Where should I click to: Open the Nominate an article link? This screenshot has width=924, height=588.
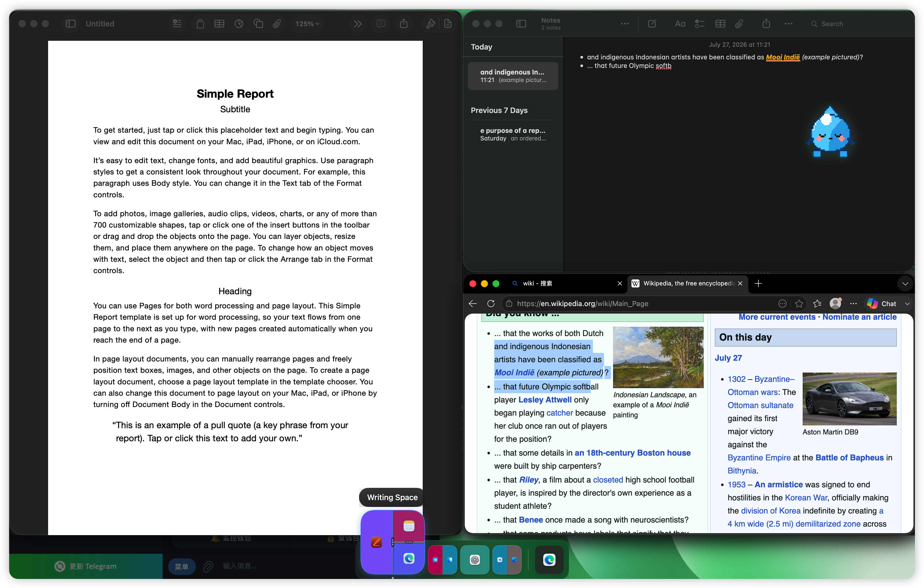[x=860, y=317]
